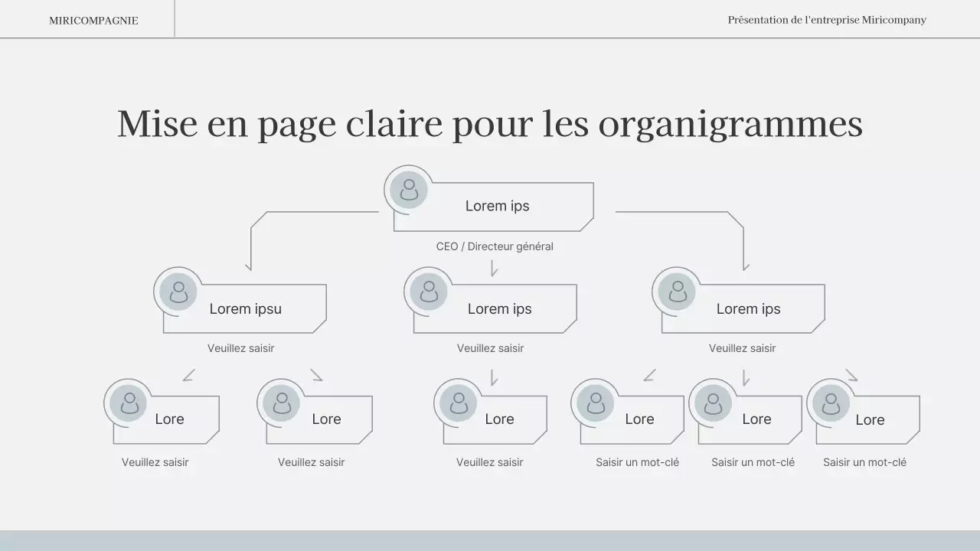This screenshot has height=551, width=980.
Task: Click the avatar icon on the middle "Lorem ips" node
Action: click(427, 292)
